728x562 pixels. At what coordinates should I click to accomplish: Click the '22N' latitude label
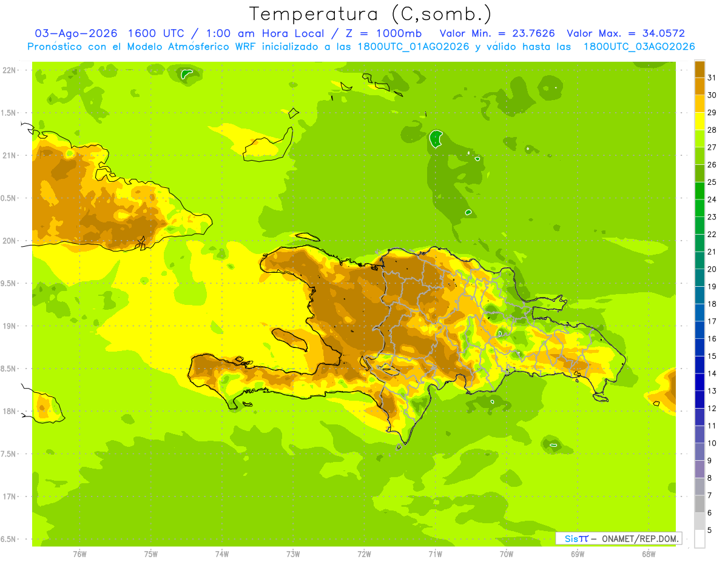8,70
